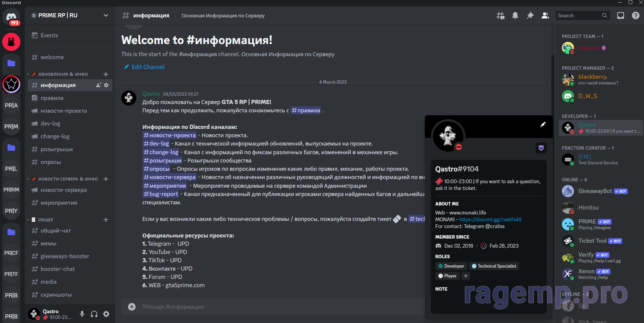Select Himitsu in member list
This screenshot has width=644, height=323.
(601, 208)
